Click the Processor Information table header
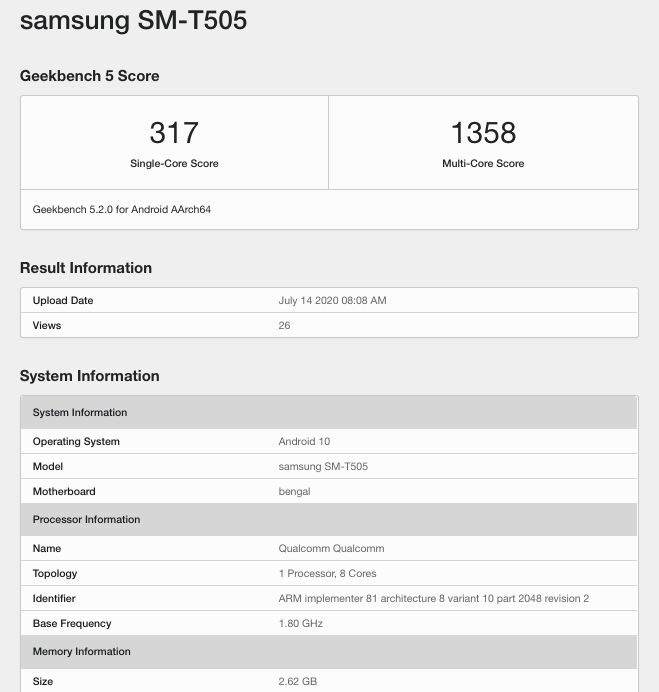659x692 pixels. coord(329,519)
